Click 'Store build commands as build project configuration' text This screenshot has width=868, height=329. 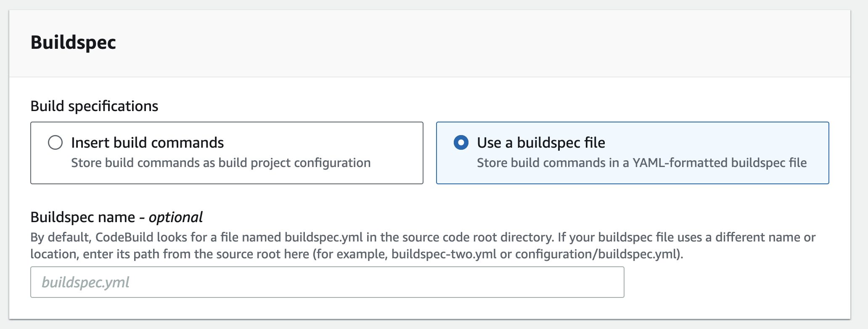pyautogui.click(x=221, y=163)
